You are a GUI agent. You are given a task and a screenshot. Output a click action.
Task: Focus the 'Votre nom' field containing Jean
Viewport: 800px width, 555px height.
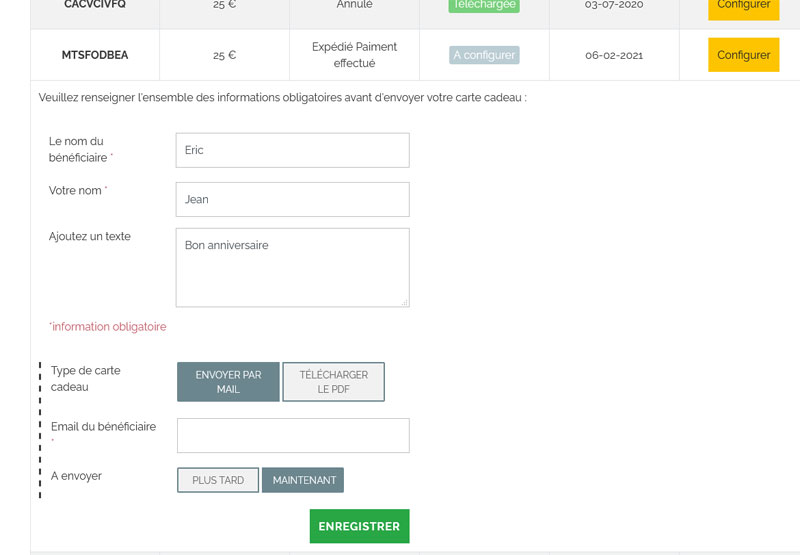click(x=292, y=199)
